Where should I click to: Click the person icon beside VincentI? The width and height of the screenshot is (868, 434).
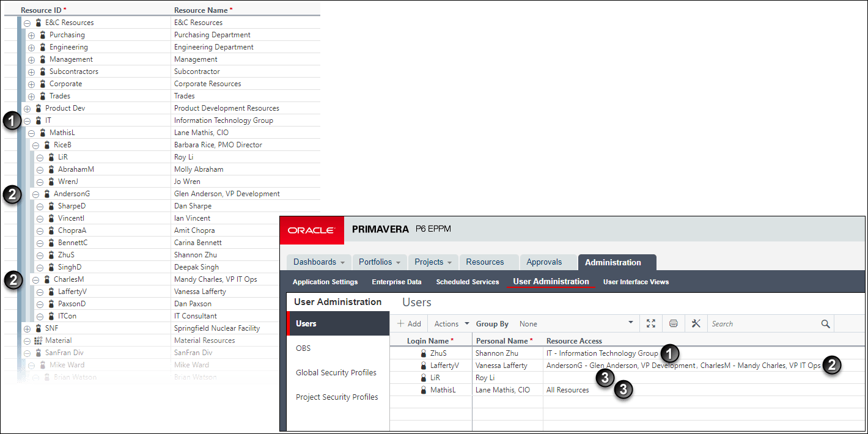tap(51, 218)
